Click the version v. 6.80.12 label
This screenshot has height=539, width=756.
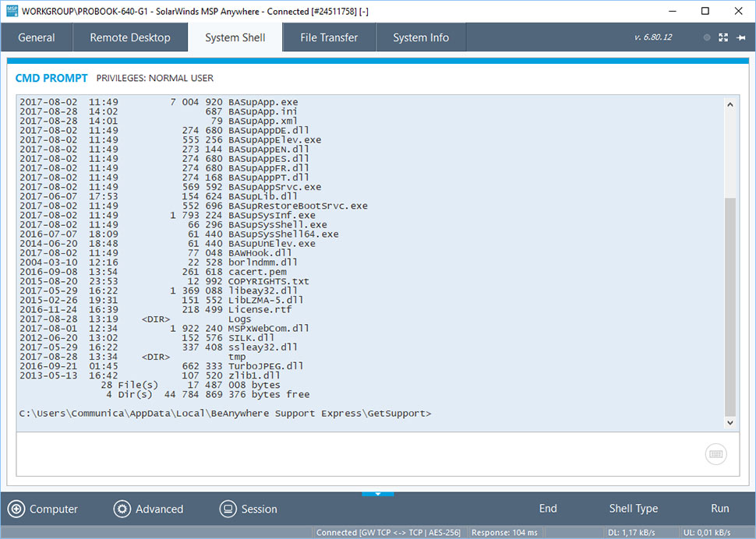(x=653, y=37)
